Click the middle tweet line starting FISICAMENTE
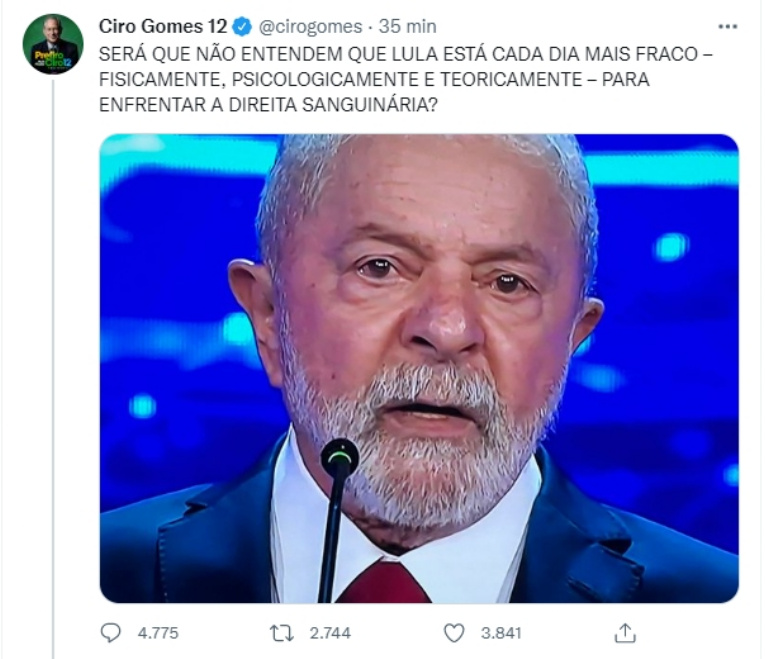The height and width of the screenshot is (659, 768). 374,79
